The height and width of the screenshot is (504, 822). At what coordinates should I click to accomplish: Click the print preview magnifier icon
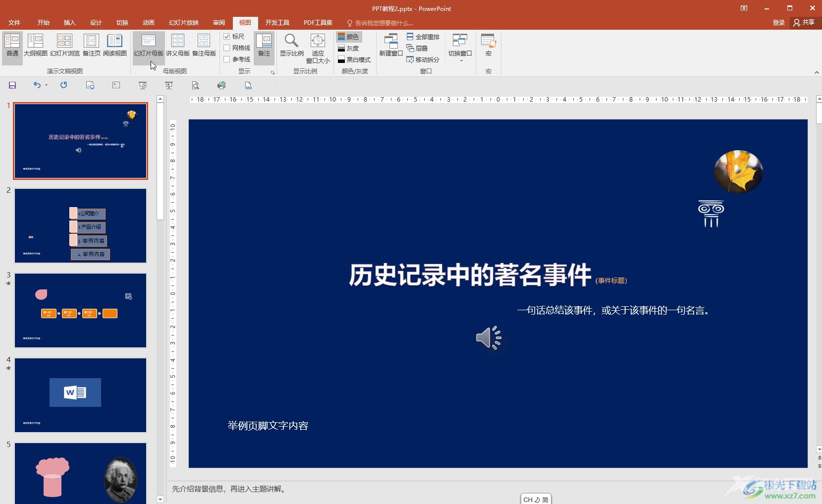coord(195,85)
